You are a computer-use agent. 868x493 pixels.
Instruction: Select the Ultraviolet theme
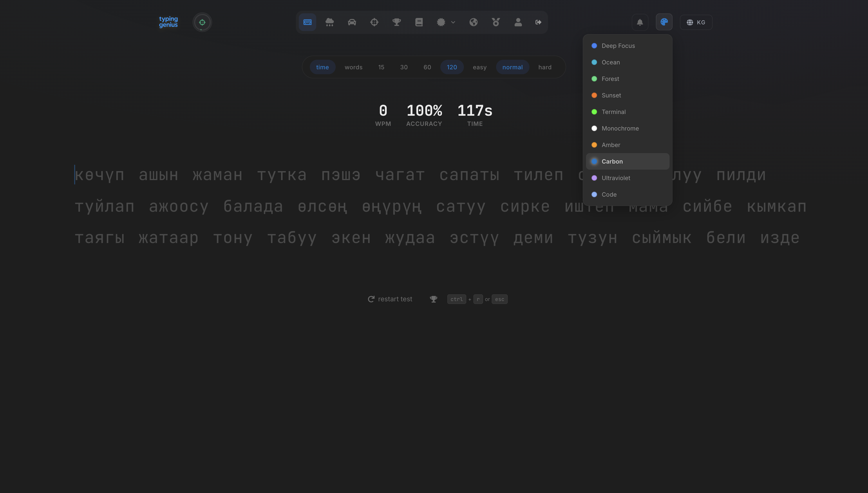tap(616, 178)
